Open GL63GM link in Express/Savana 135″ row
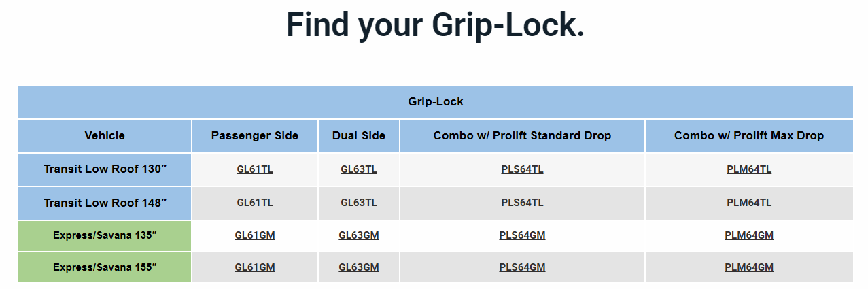Screen dimensions: 868x289 tap(359, 235)
